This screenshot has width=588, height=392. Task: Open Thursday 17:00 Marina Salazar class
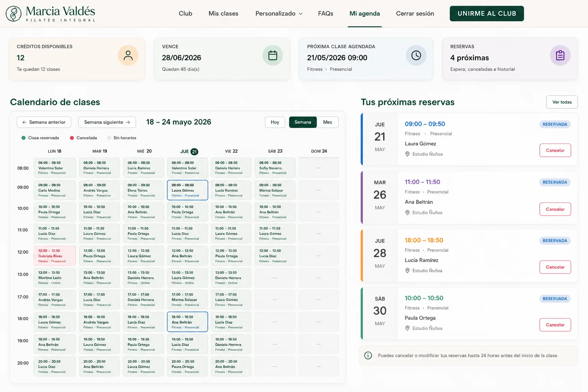point(188,300)
